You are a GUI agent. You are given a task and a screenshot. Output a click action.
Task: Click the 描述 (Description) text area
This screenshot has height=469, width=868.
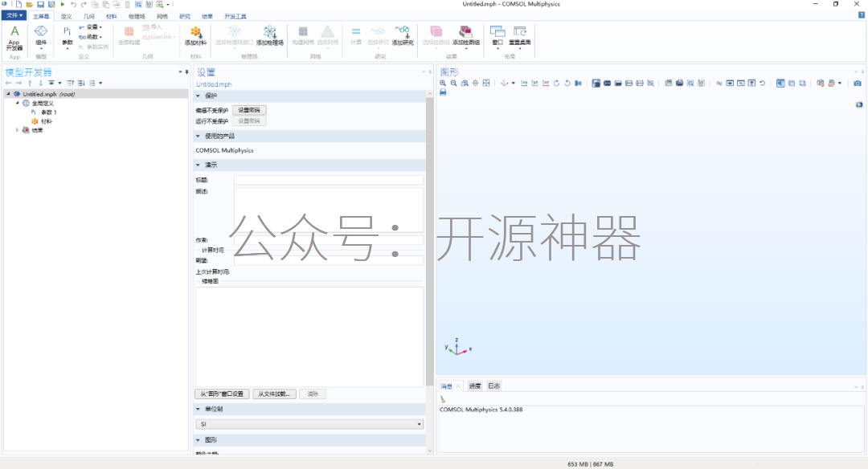coord(329,210)
